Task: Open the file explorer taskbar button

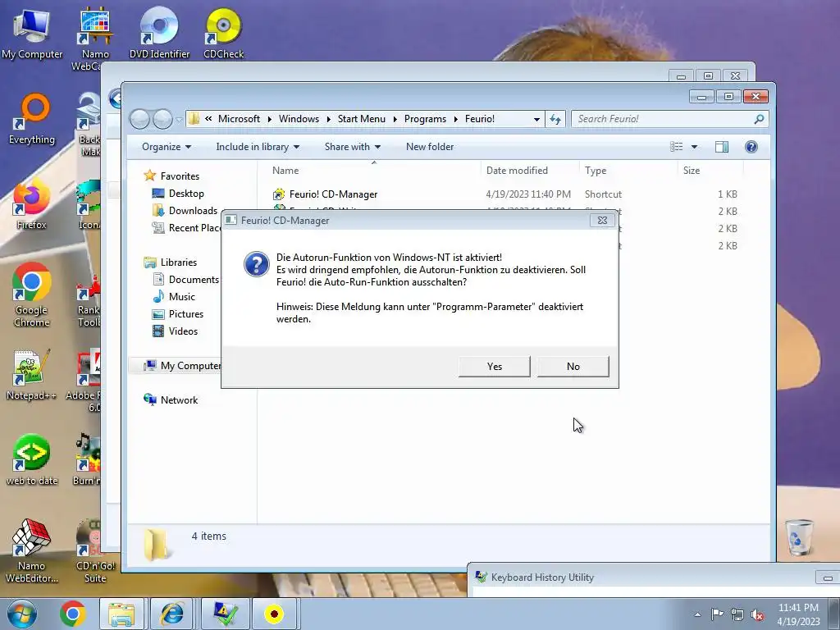Action: pyautogui.click(x=121, y=614)
